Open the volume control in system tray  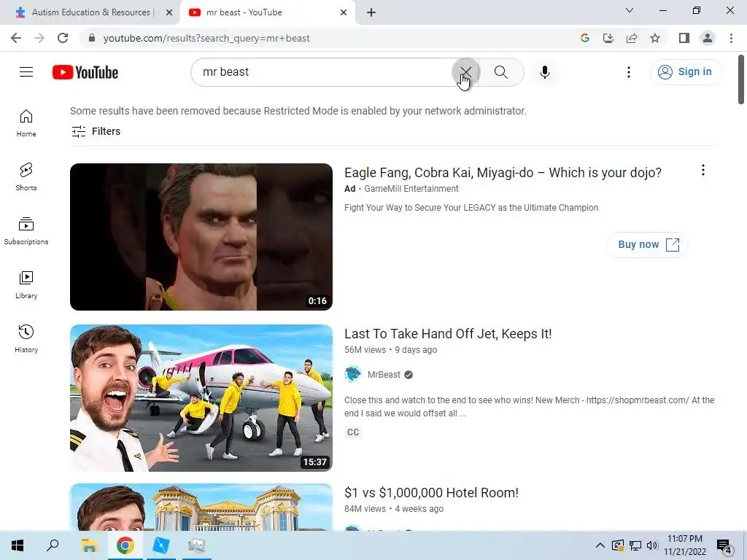[652, 545]
